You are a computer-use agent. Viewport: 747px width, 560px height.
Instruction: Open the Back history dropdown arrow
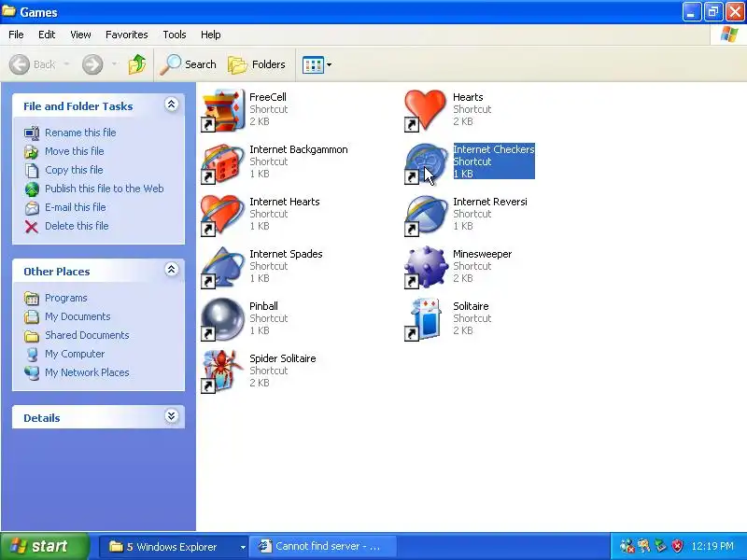(x=66, y=63)
